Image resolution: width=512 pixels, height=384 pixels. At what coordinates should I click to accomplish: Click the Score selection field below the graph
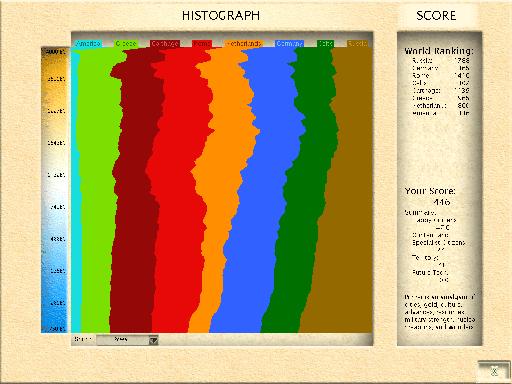pyautogui.click(x=127, y=340)
